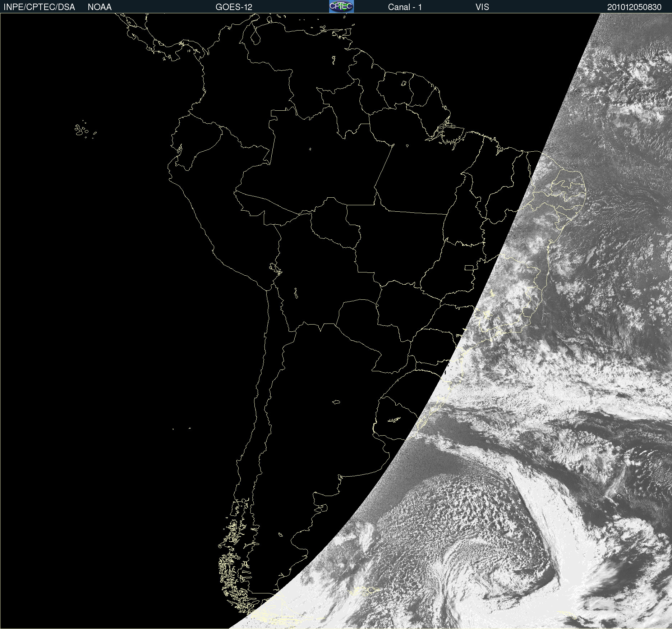Click the timestamp 201012050830
Viewport: 672px width, 629px height.
click(x=634, y=7)
